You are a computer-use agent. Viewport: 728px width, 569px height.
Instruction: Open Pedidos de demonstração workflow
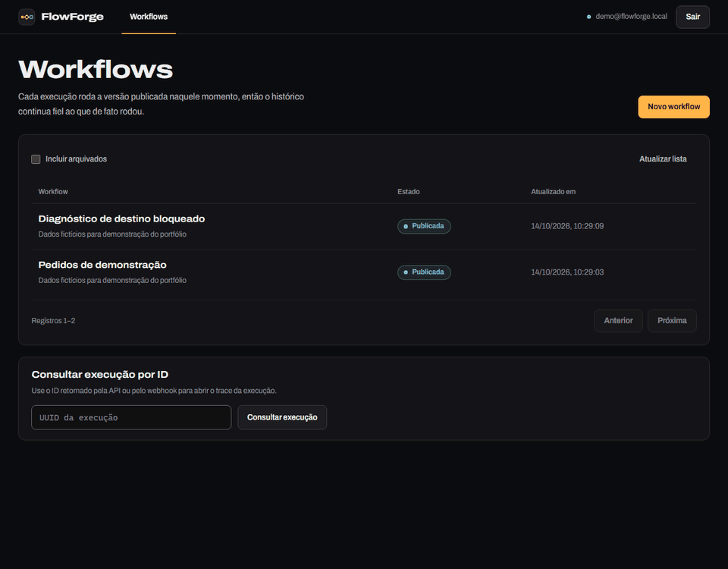pos(102,265)
